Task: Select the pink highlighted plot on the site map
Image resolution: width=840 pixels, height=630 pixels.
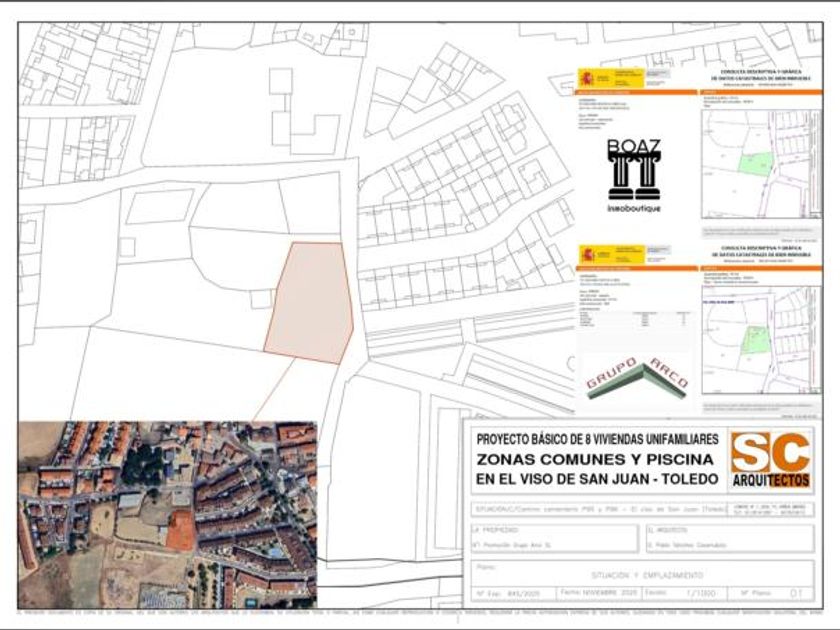Action: pyautogui.click(x=310, y=302)
